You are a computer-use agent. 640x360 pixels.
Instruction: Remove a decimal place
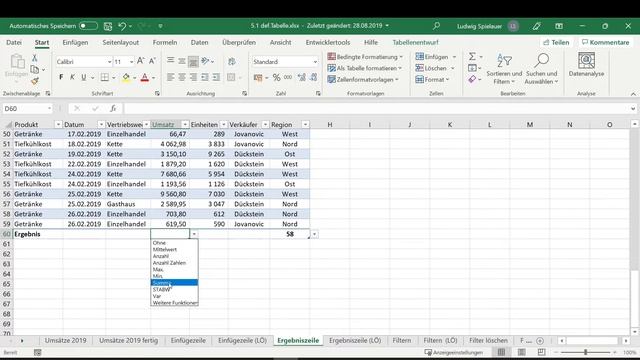(313, 77)
